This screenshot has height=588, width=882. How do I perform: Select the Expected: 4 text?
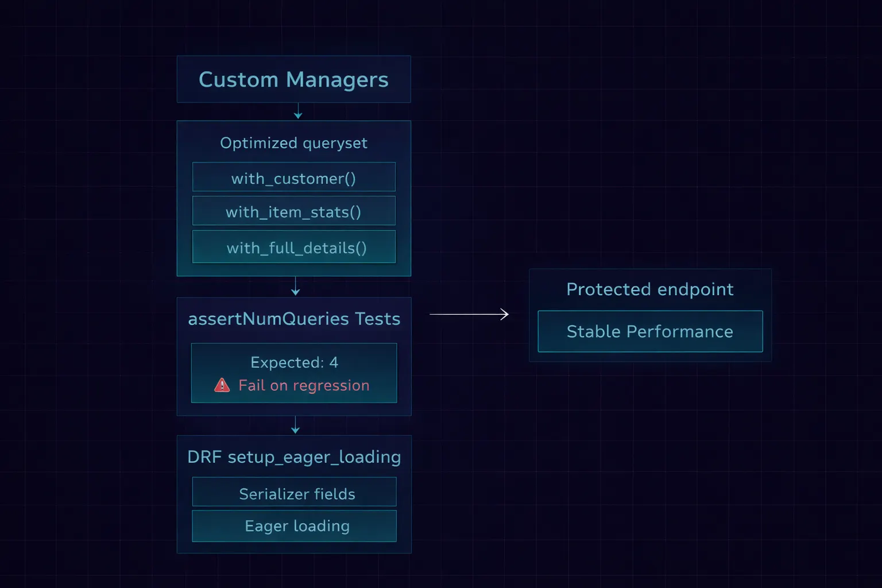294,362
